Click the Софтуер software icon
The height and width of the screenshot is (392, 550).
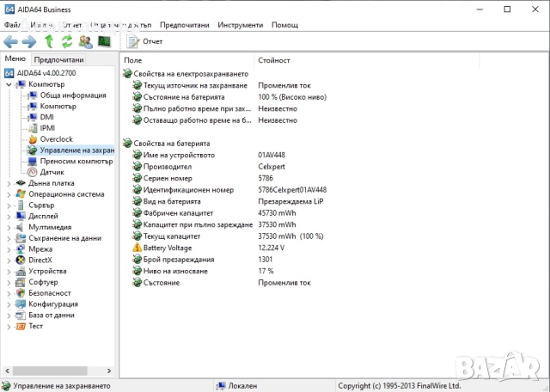pyautogui.click(x=21, y=282)
